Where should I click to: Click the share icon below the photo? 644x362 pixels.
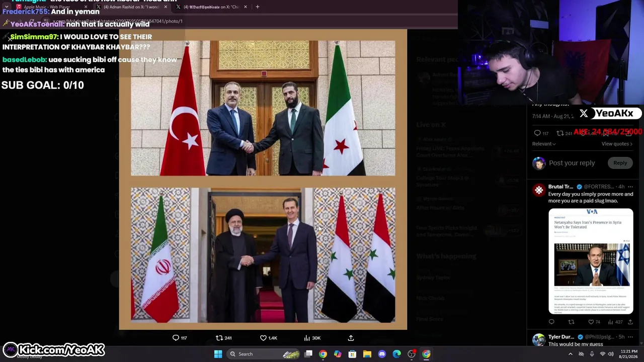[x=351, y=338]
